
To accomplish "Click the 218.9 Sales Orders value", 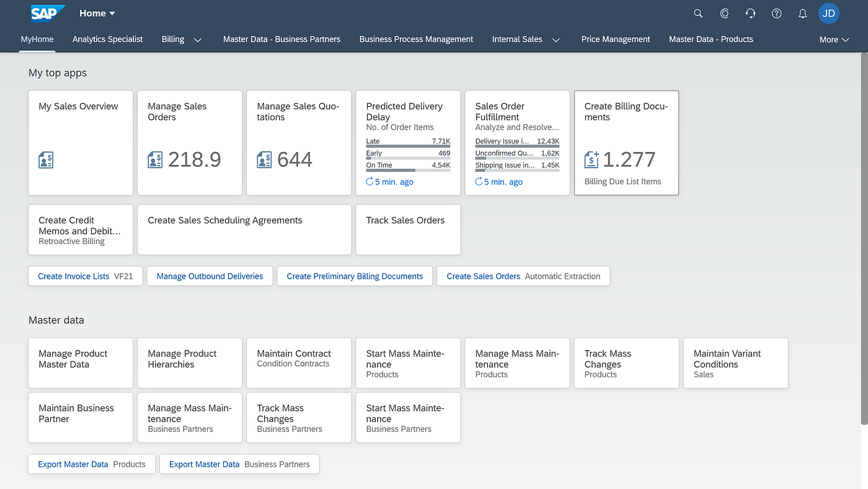I will [194, 159].
